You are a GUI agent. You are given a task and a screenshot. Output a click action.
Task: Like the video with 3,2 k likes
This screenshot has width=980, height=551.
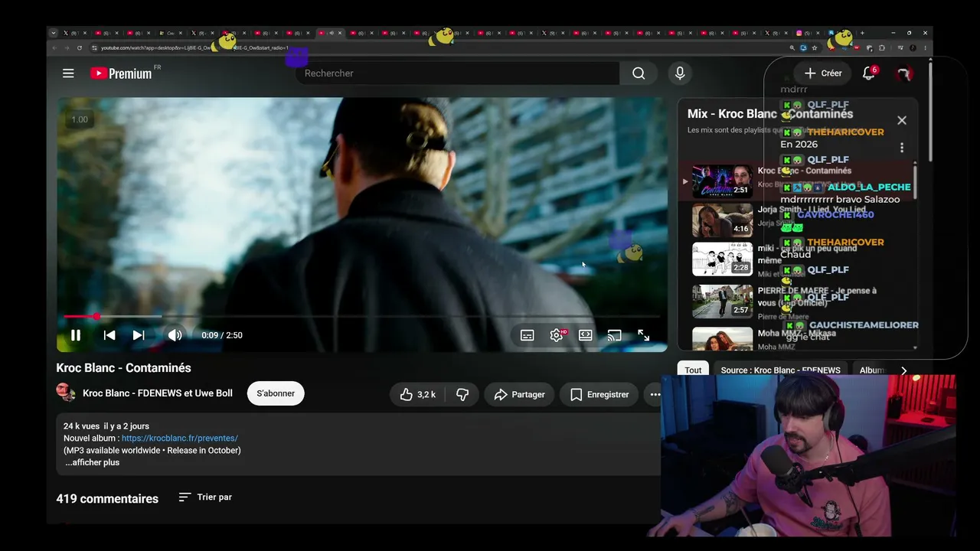(417, 394)
